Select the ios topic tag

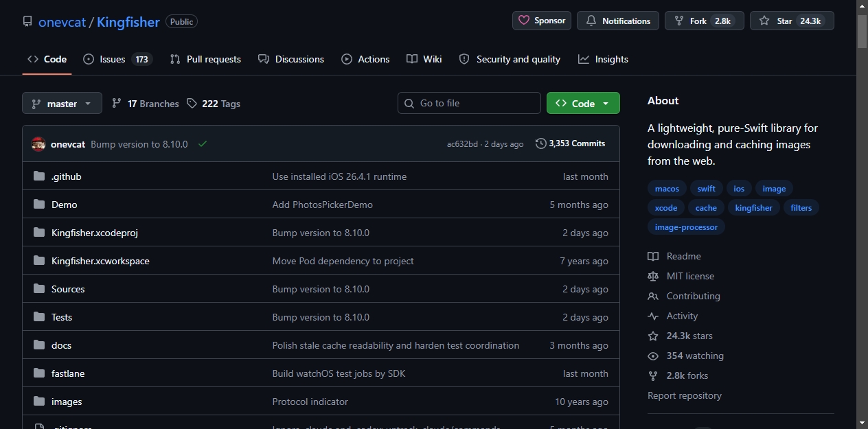(739, 189)
